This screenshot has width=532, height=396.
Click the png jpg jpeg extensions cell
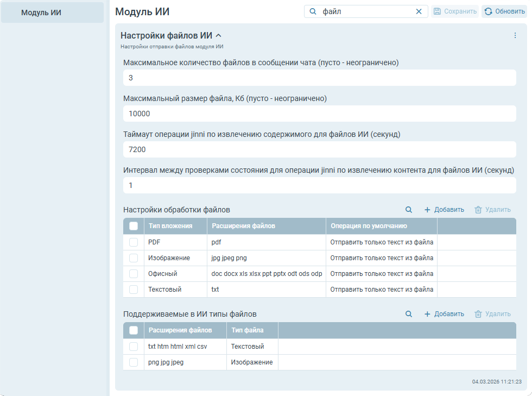pos(185,362)
